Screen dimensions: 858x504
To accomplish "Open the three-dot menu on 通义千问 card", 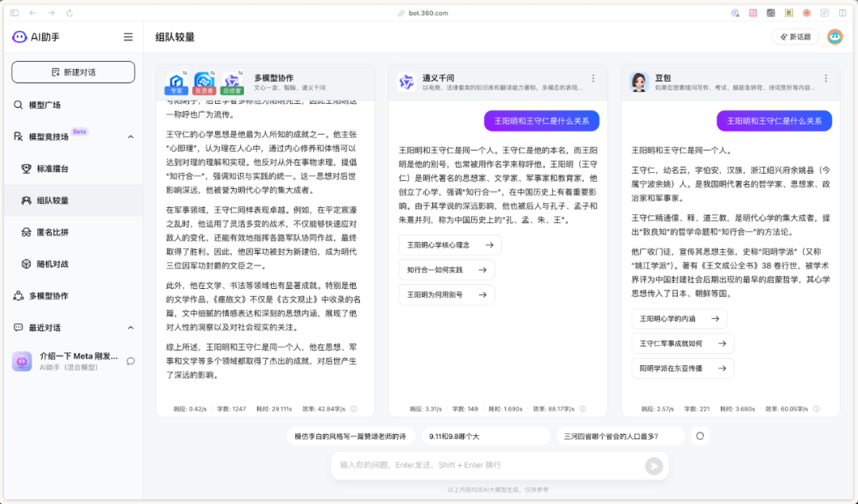I will pos(593,79).
